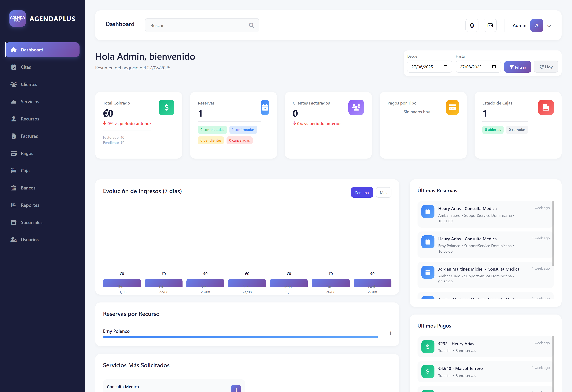Click the notifications bell icon
Viewport: 572px width, 392px height.
(x=472, y=25)
